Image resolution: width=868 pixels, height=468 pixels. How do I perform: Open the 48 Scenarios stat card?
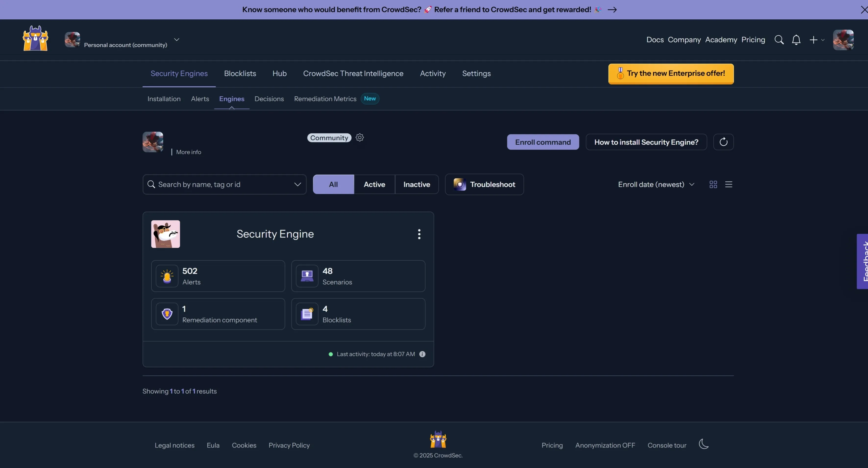click(x=358, y=276)
